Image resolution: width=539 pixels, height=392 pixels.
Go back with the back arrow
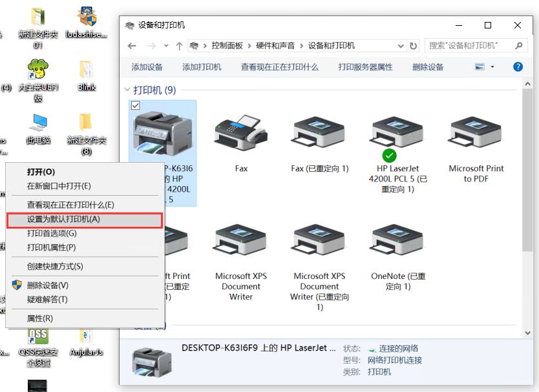coord(132,46)
